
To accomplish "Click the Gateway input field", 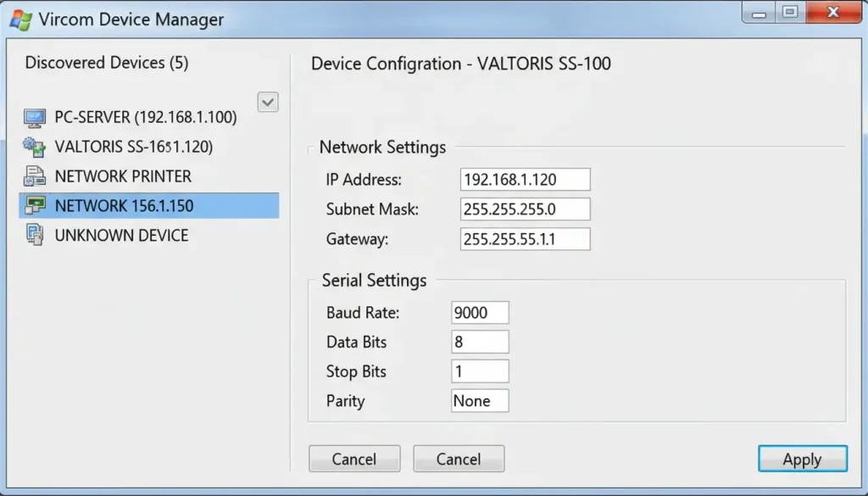I will [x=525, y=239].
